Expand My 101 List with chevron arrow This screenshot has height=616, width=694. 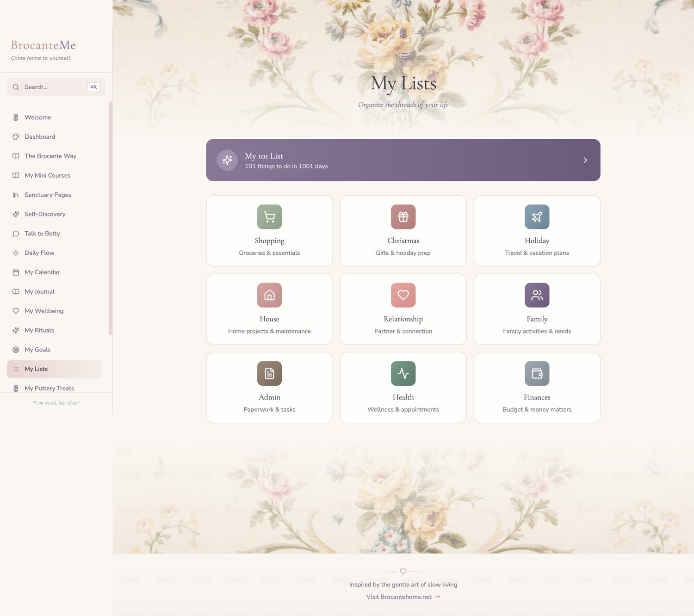click(x=585, y=160)
